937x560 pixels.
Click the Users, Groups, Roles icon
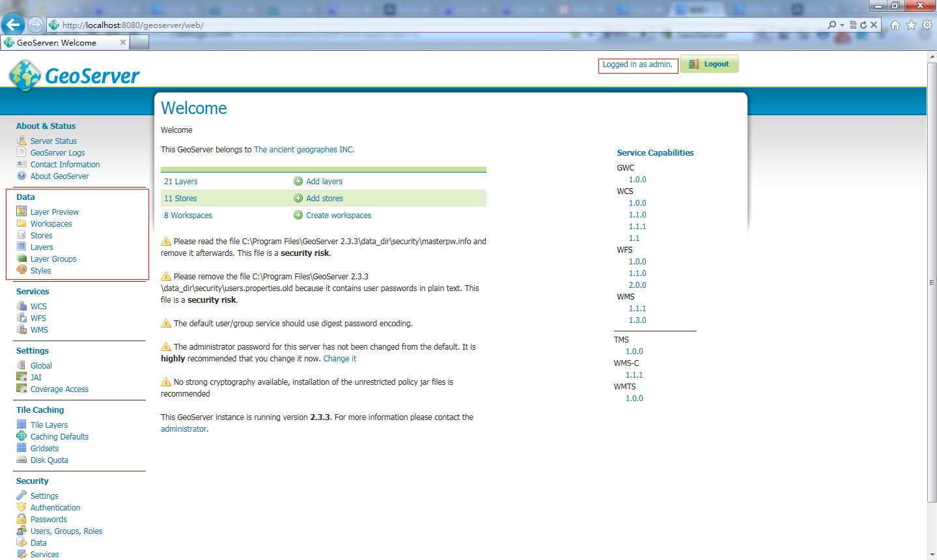coord(21,531)
